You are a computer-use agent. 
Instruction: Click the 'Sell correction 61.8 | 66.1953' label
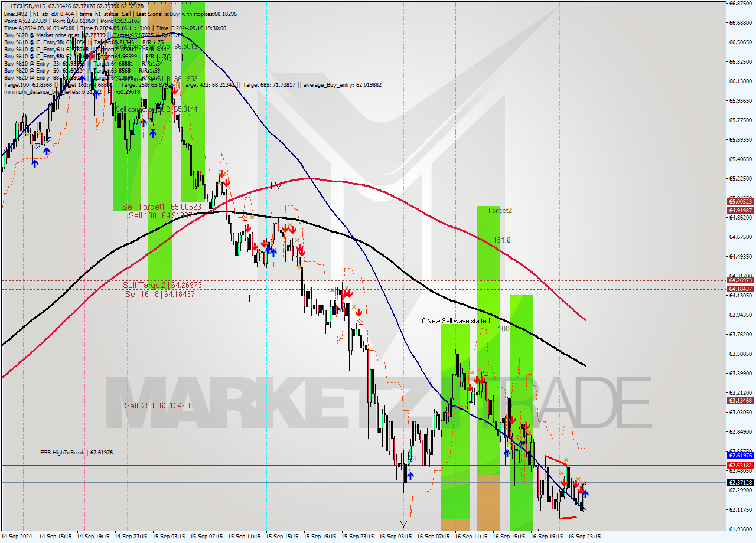pos(157,78)
